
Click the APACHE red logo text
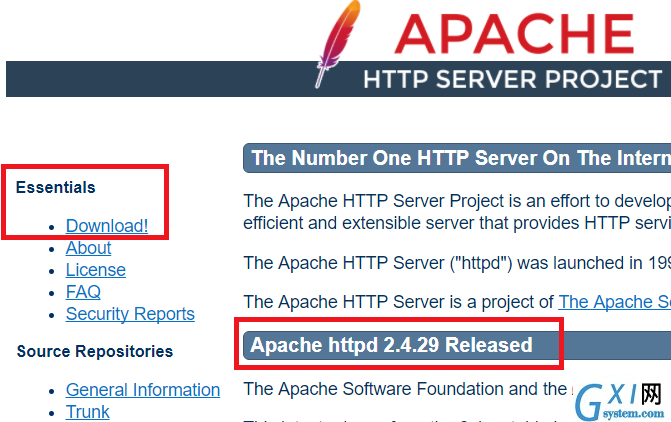click(x=514, y=34)
